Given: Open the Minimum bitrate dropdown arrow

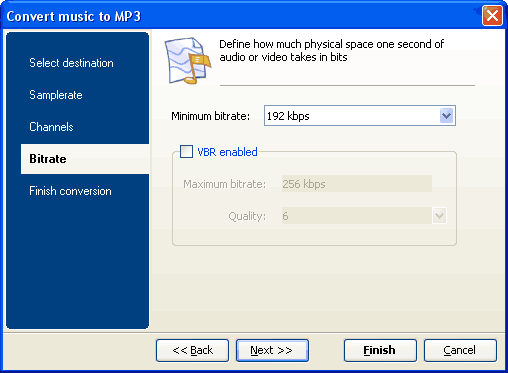Looking at the screenshot, I should point(446,116).
